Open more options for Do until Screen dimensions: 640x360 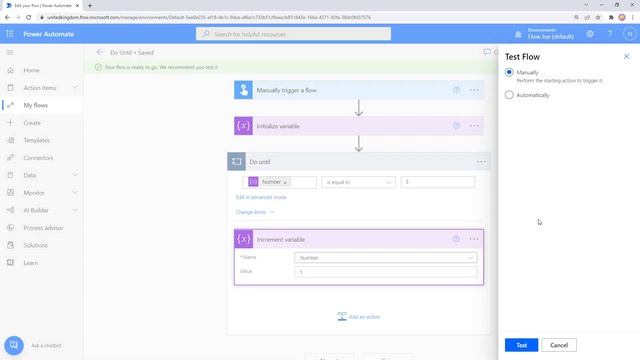pos(481,162)
